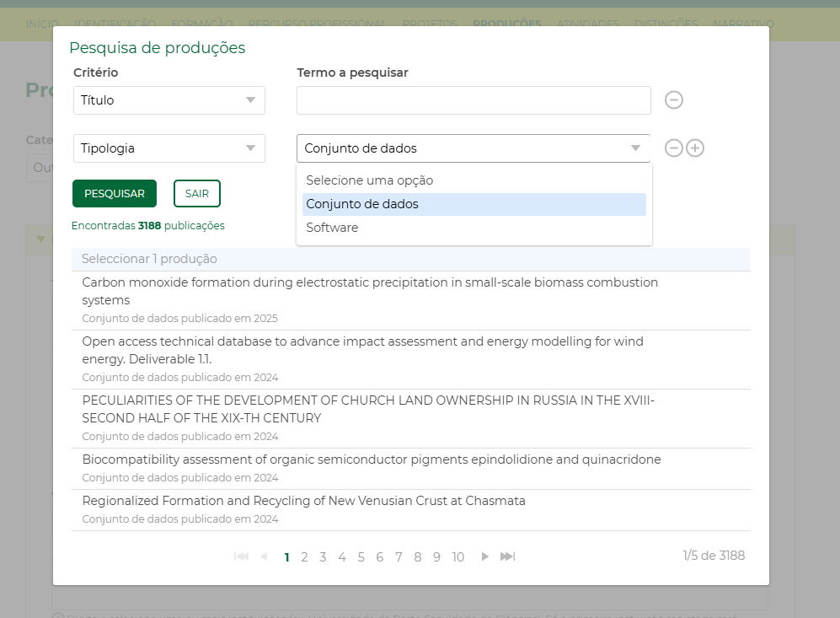Choose the CHURCH LAND OWNERSHIP IN RUSSIA entry
The image size is (840, 618).
pos(411,418)
